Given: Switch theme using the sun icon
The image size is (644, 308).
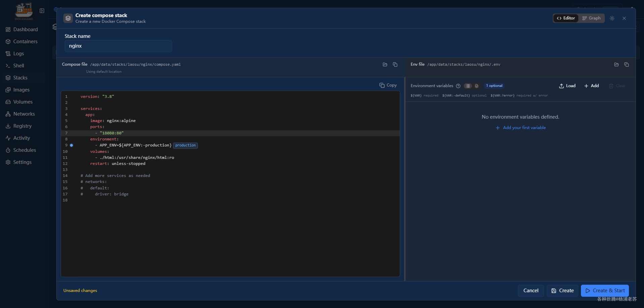Looking at the screenshot, I should (612, 18).
